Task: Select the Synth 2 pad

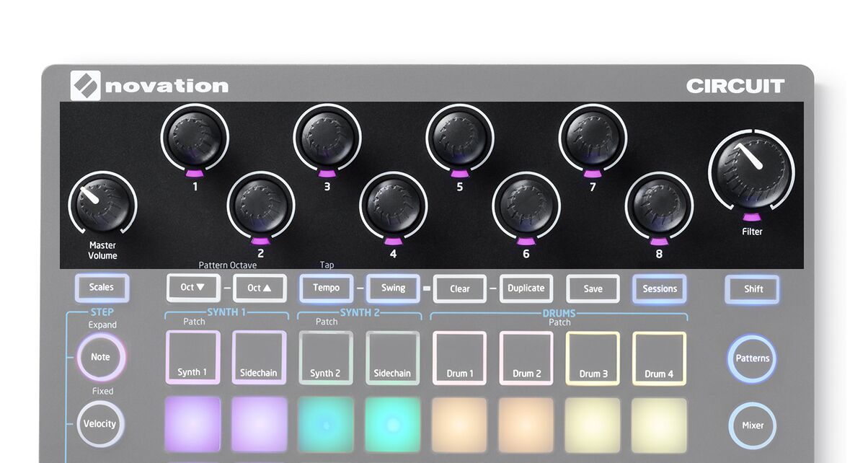Action: [x=326, y=358]
